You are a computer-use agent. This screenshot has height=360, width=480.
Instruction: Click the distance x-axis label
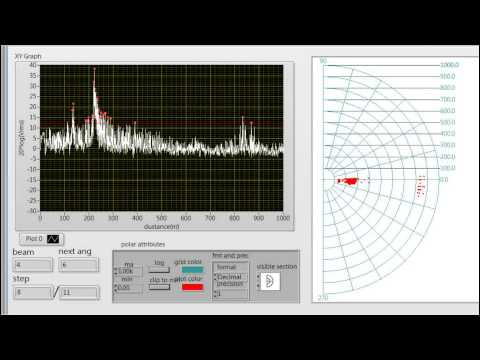pos(162,227)
